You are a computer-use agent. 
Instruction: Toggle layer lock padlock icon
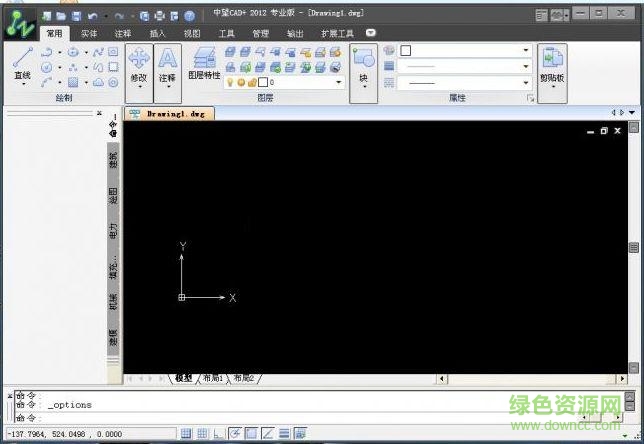252,83
